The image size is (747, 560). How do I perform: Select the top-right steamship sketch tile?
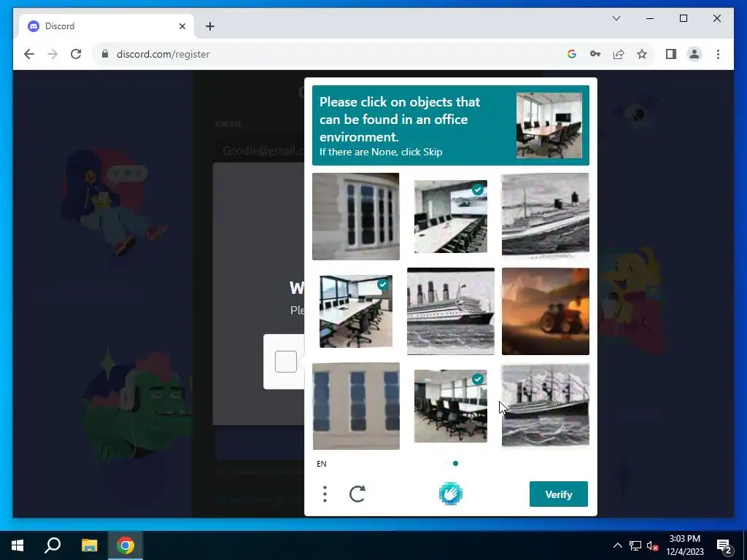[546, 216]
